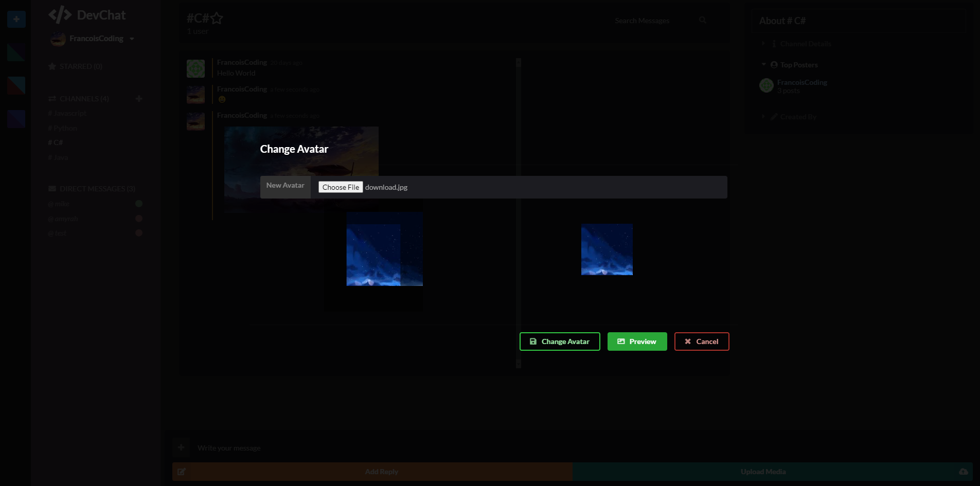
Task: Click the "1 user" count text
Action: [198, 31]
